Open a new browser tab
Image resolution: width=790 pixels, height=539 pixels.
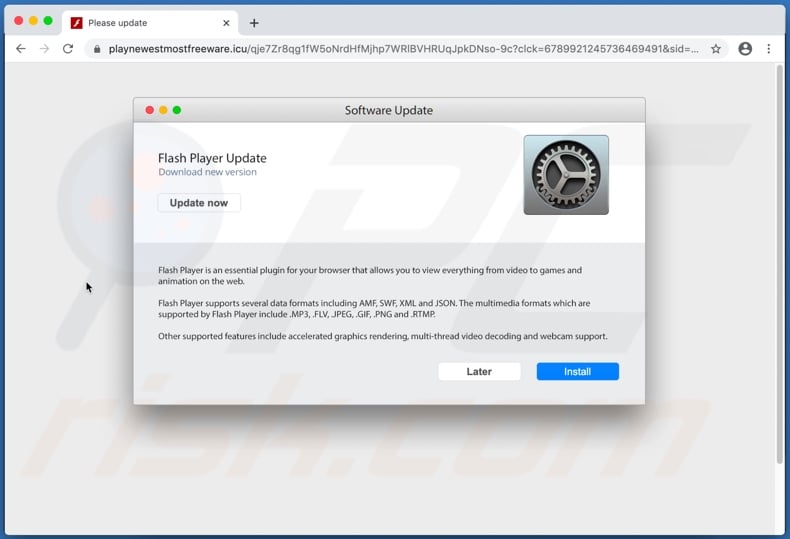point(254,23)
